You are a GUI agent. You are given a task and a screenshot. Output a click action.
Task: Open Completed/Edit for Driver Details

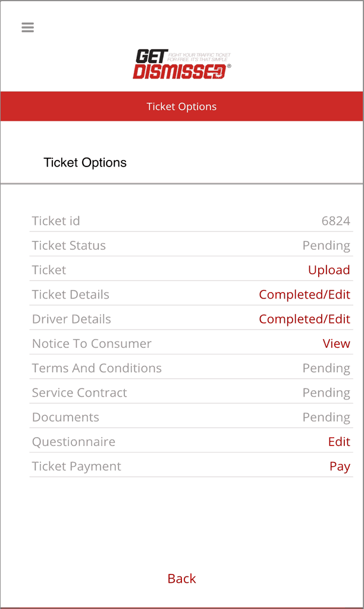pyautogui.click(x=304, y=319)
